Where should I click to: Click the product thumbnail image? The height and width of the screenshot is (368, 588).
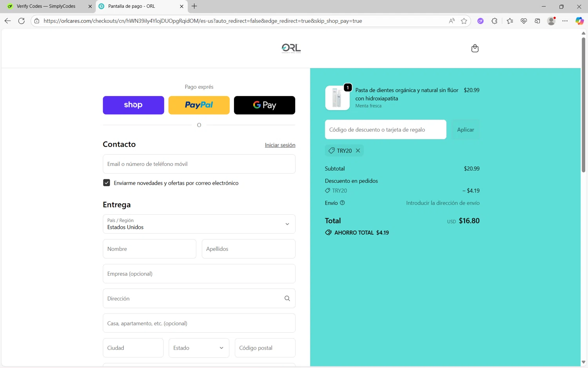(337, 98)
